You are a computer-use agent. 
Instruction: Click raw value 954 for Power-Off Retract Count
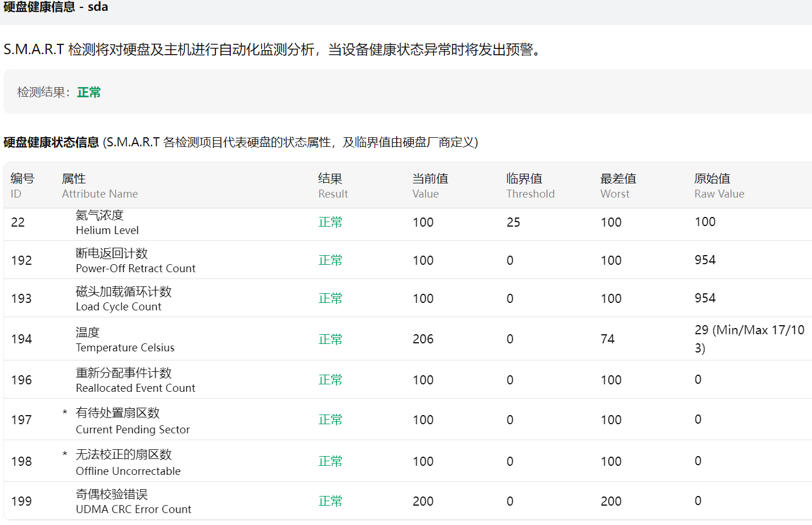pyautogui.click(x=705, y=260)
